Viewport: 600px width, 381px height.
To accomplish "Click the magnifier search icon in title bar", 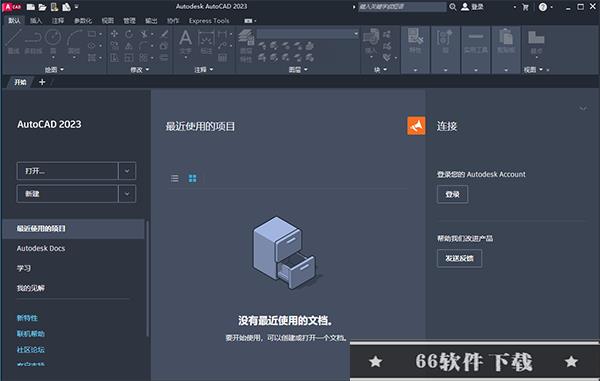I will 453,7.
